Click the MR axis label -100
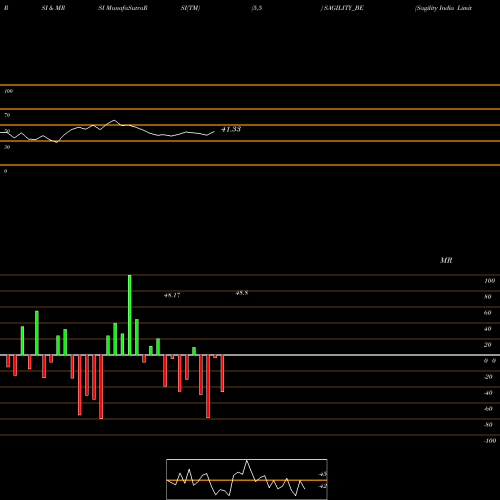This screenshot has width=500, height=500. [x=490, y=441]
